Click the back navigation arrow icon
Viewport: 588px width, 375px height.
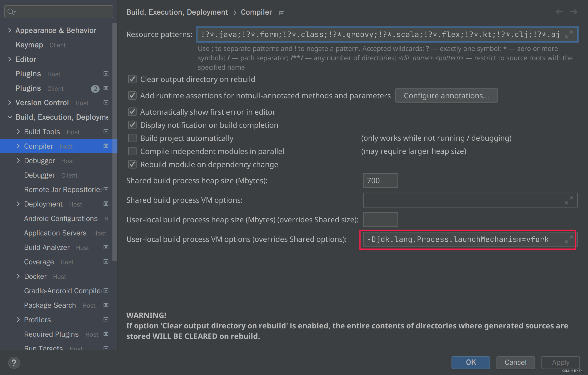(559, 12)
